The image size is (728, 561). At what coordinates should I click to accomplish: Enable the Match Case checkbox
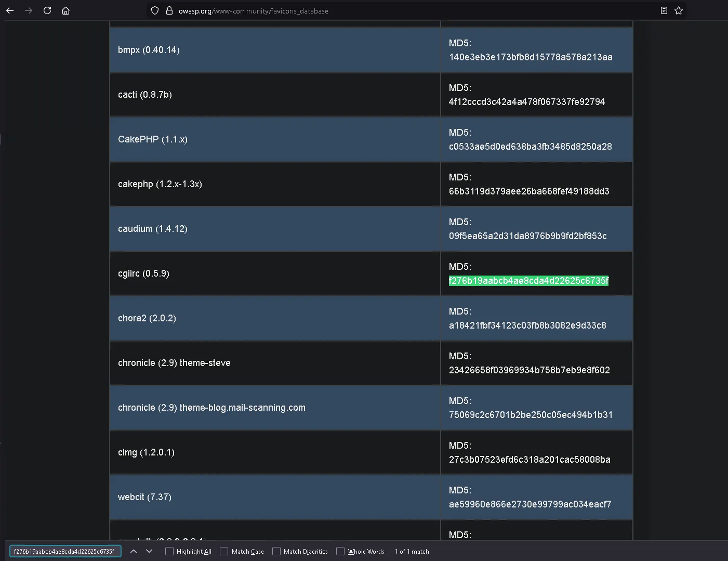pos(223,551)
